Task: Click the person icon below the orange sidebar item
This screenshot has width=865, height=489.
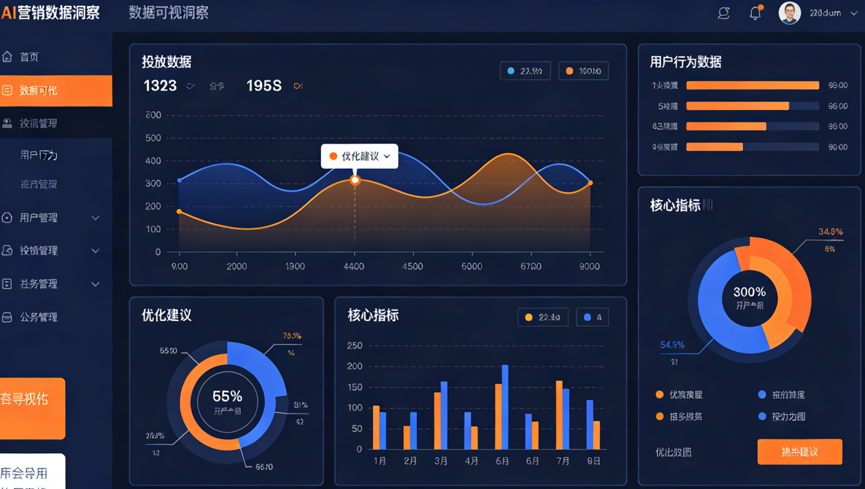Action: [x=7, y=123]
